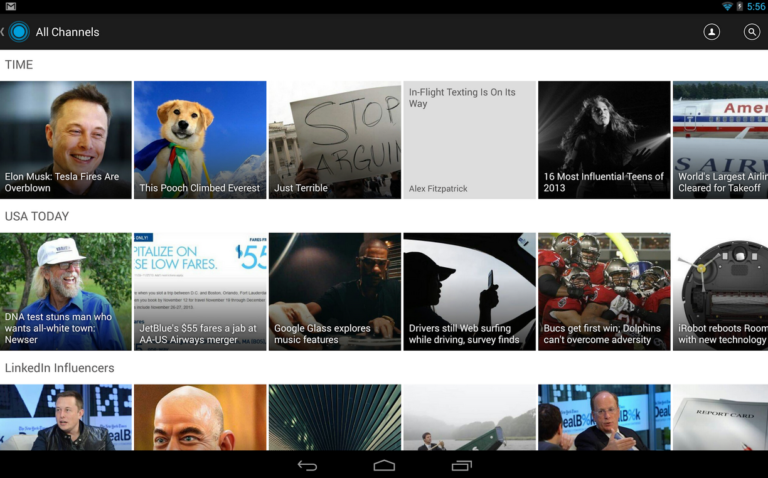This screenshot has height=478, width=768.
Task: Open the USA TODAY channel header
Action: [x=37, y=216]
